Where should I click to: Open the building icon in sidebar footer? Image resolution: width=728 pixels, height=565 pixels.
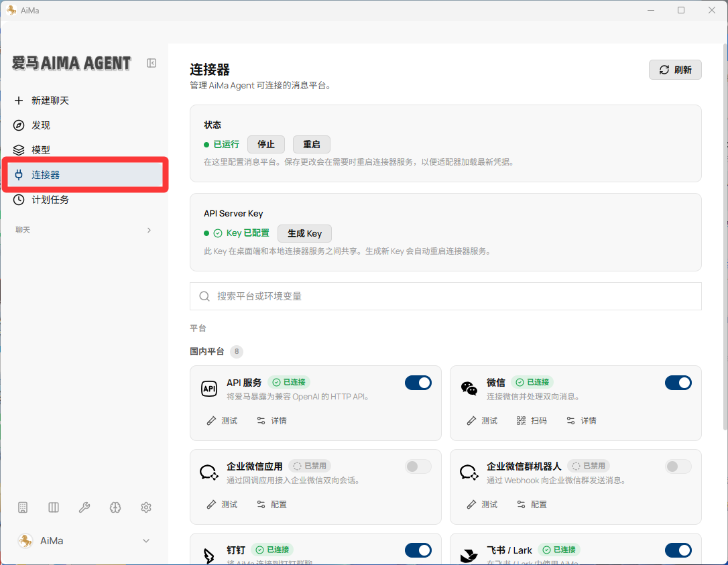(x=23, y=507)
